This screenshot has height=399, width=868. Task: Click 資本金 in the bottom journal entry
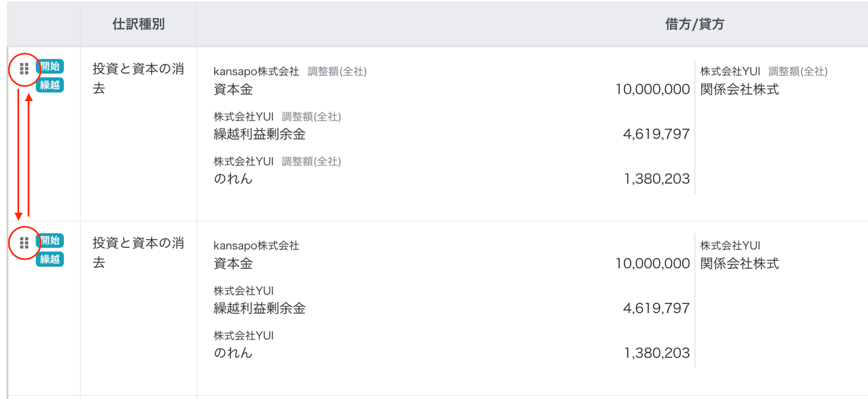pyautogui.click(x=233, y=264)
